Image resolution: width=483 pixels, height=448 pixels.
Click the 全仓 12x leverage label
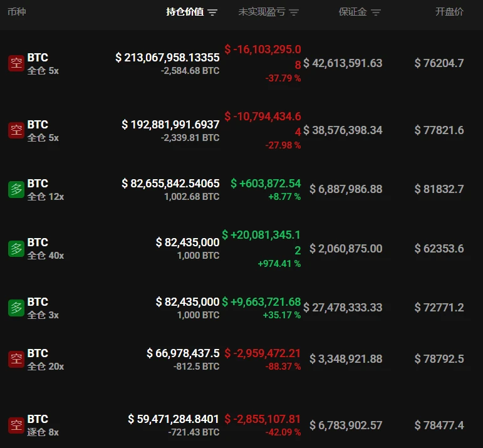coord(46,197)
